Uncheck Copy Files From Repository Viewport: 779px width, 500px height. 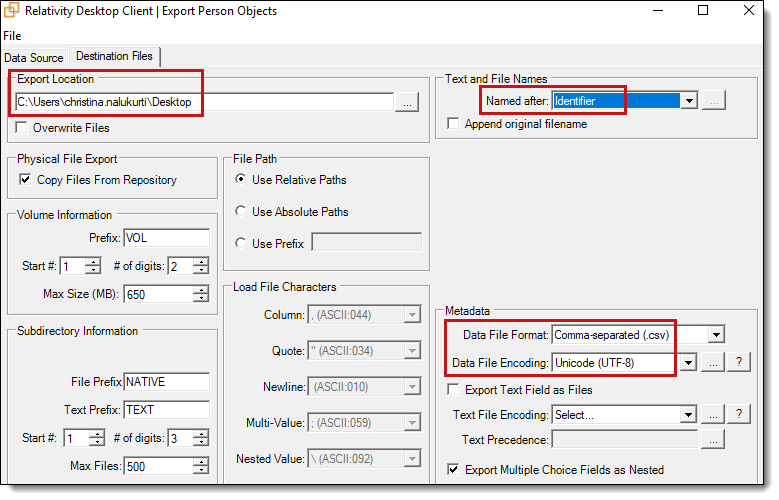coord(26,180)
